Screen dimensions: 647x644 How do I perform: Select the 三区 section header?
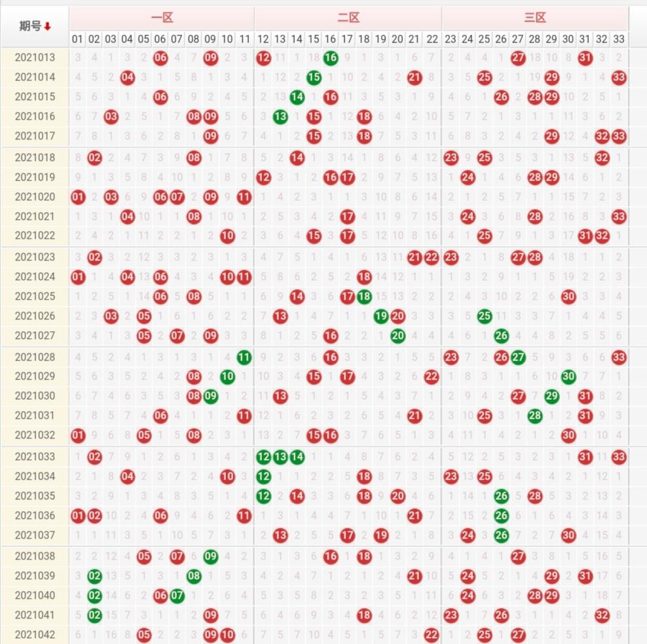[535, 18]
